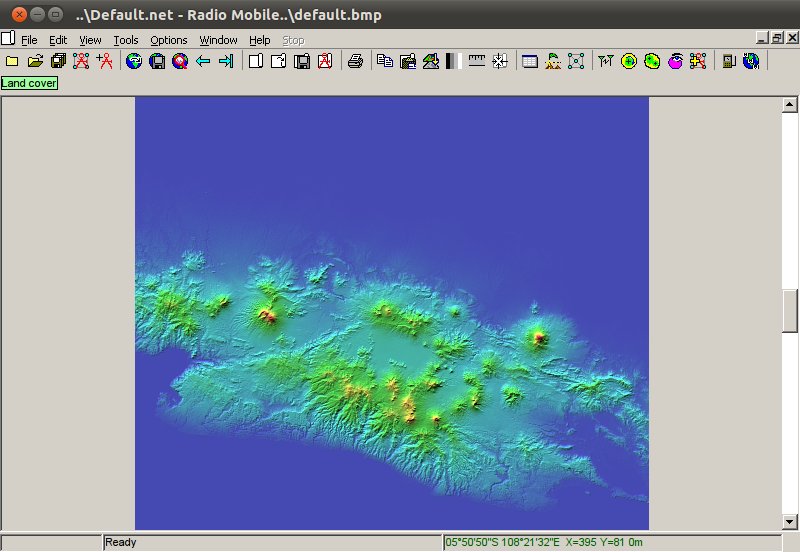Click the left-pointing cyan arrow icon
This screenshot has height=552, width=800.
coord(203,62)
